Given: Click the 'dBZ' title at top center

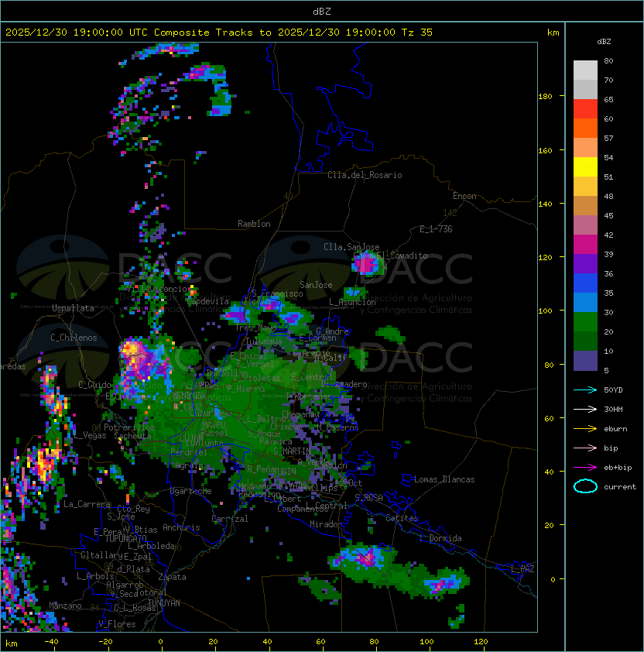Looking at the screenshot, I should coord(322,11).
